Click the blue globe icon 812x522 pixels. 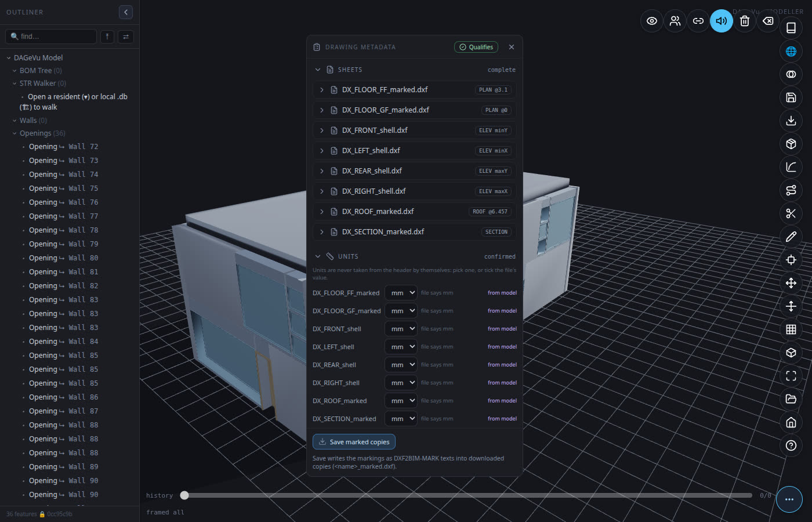pos(791,51)
